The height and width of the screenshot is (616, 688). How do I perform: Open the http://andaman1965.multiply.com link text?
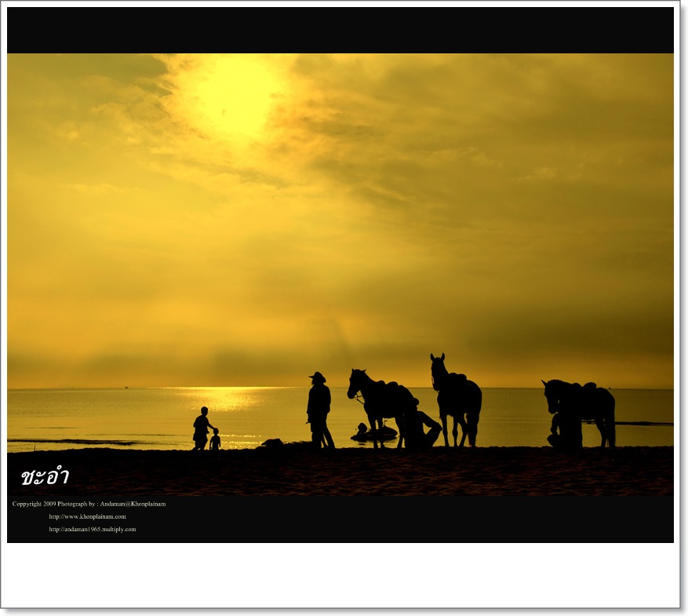[x=93, y=529]
